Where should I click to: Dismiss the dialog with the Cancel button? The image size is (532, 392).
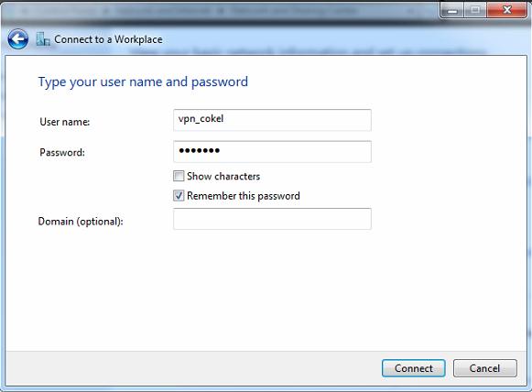tap(484, 368)
